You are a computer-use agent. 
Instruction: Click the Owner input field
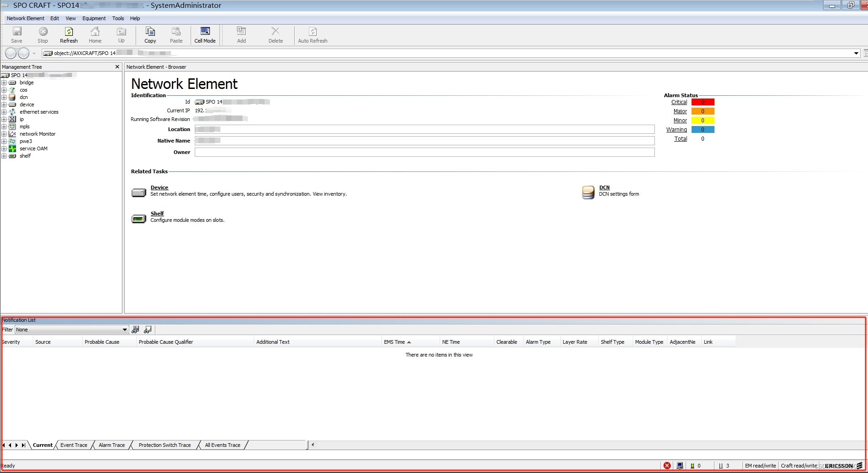(424, 152)
